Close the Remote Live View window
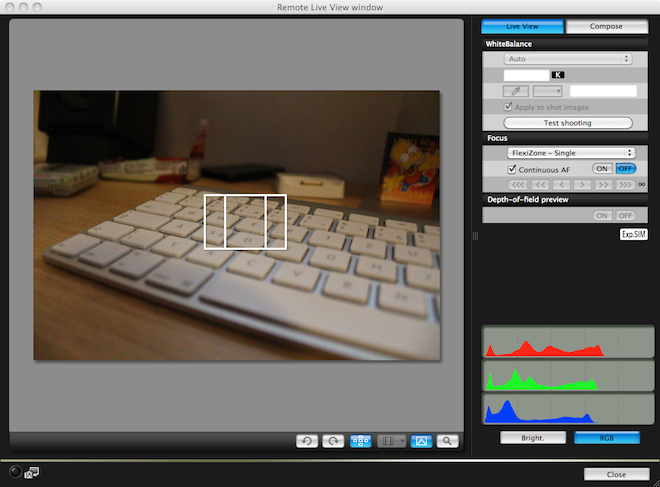The height and width of the screenshot is (487, 660). 616,474
